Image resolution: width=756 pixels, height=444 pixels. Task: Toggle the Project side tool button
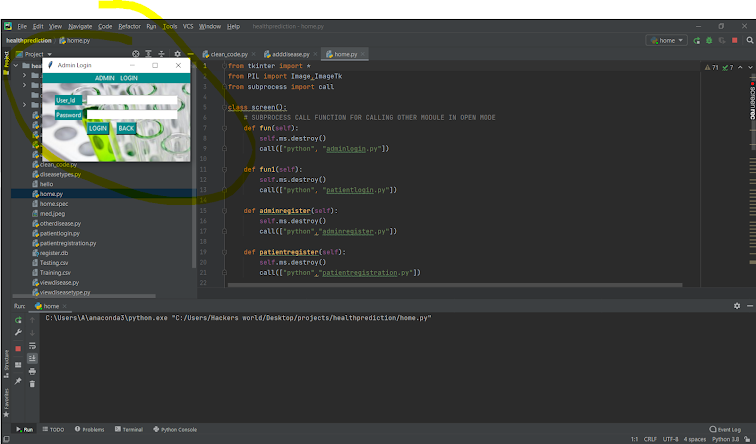pyautogui.click(x=6, y=63)
